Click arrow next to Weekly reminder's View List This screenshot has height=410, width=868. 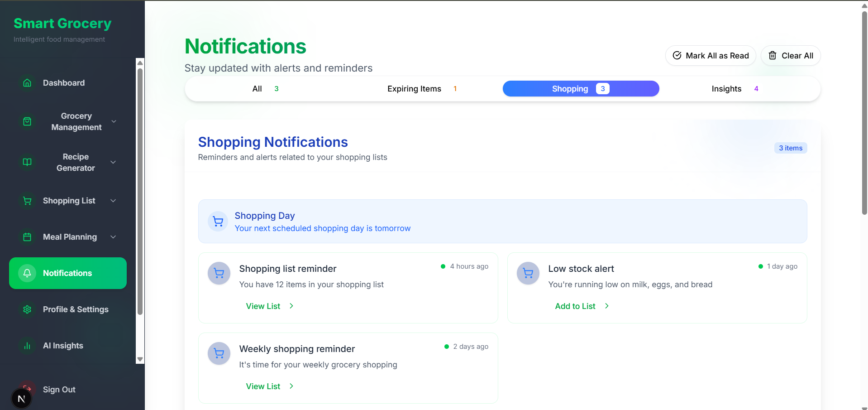[x=291, y=386]
